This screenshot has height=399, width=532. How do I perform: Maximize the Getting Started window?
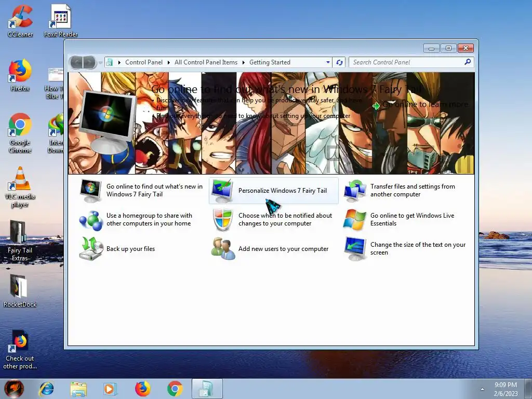(x=448, y=48)
